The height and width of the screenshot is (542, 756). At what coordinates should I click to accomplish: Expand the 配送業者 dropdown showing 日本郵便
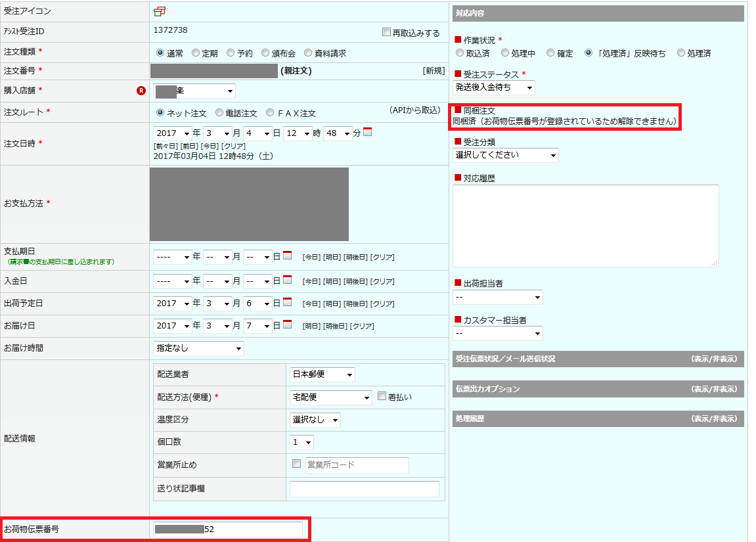(322, 374)
